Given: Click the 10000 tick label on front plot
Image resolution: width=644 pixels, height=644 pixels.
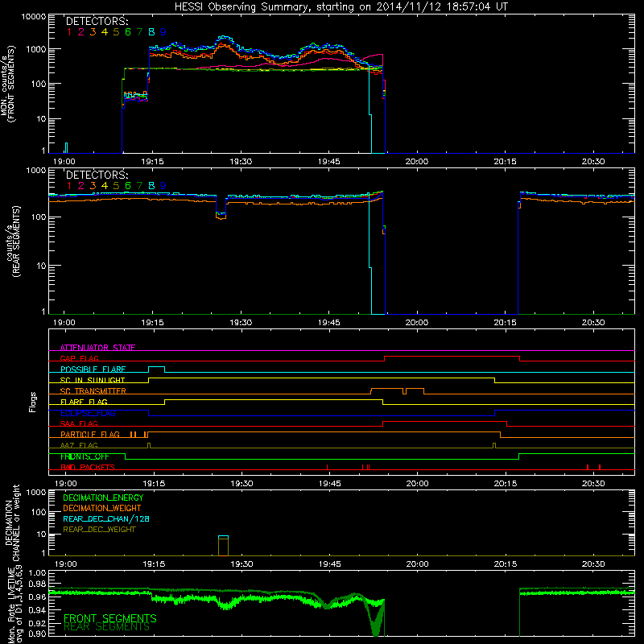Looking at the screenshot, I should coord(33,17).
